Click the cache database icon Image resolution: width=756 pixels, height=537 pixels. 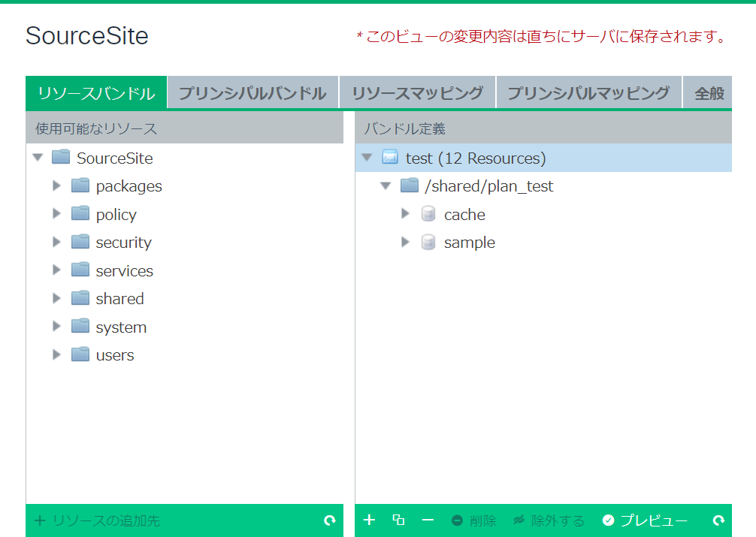point(428,213)
